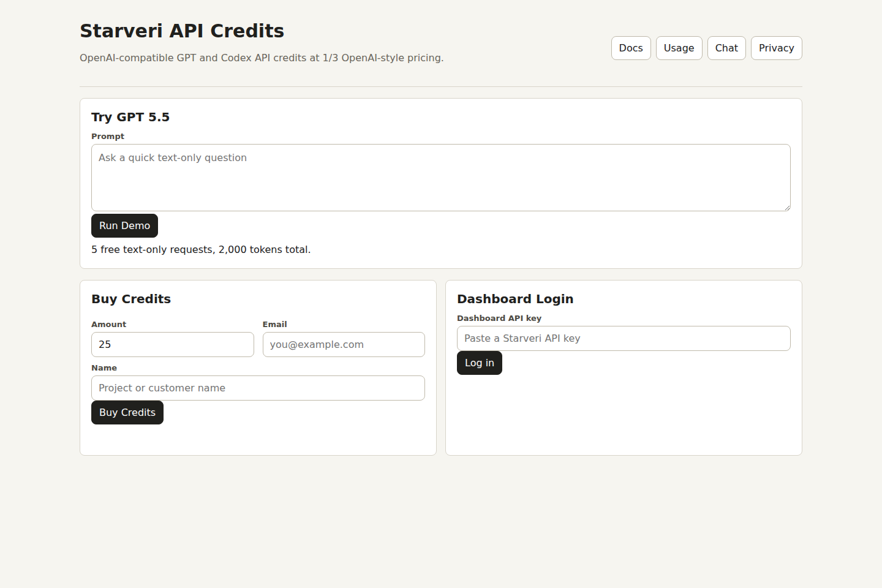Image resolution: width=882 pixels, height=588 pixels.
Task: Click the '5 free text-only requests' note
Action: [201, 249]
